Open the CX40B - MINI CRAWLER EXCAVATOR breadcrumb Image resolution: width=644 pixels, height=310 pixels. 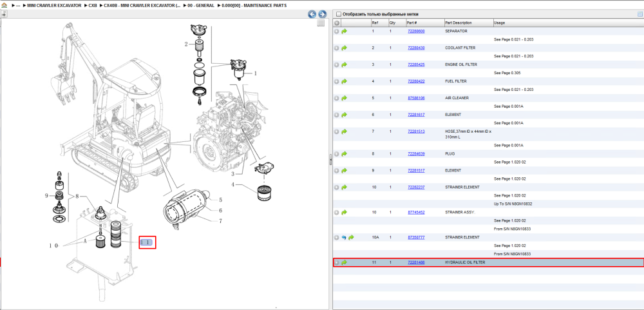pyautogui.click(x=142, y=6)
